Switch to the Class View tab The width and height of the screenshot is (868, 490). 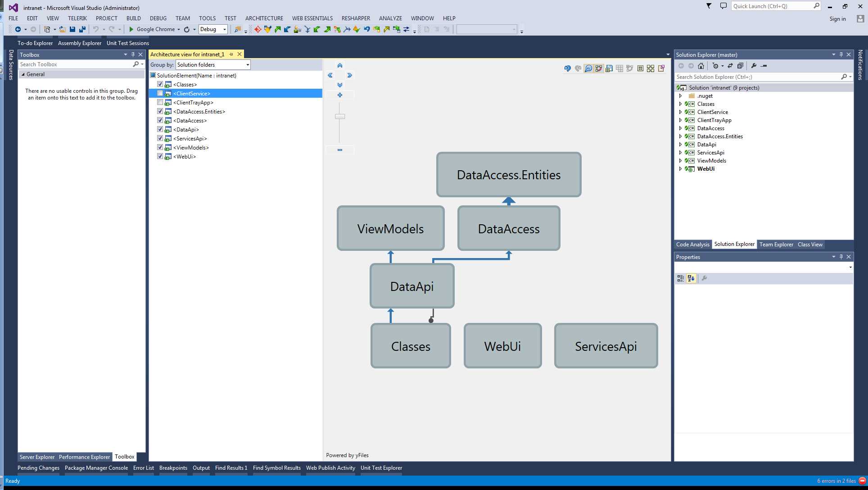[x=810, y=245]
